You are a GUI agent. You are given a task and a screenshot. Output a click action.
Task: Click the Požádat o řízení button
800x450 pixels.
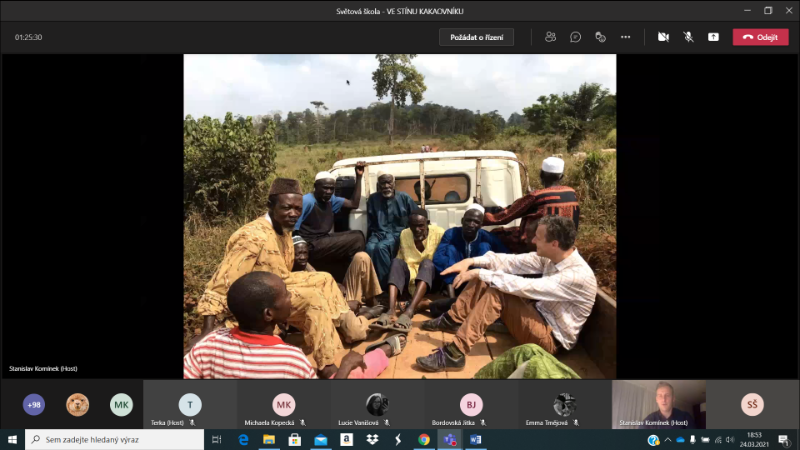coord(476,37)
